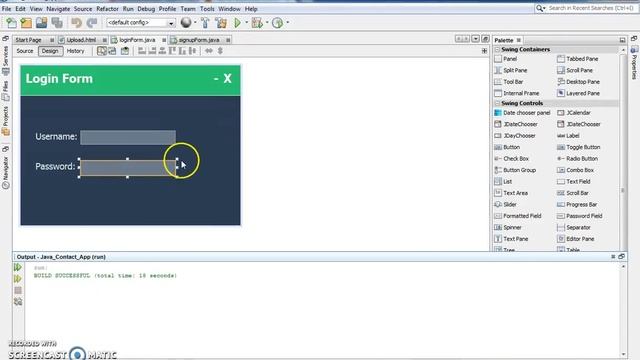Image resolution: width=640 pixels, height=360 pixels.
Task: Click the Stop icon in Output panel
Action: [18, 290]
